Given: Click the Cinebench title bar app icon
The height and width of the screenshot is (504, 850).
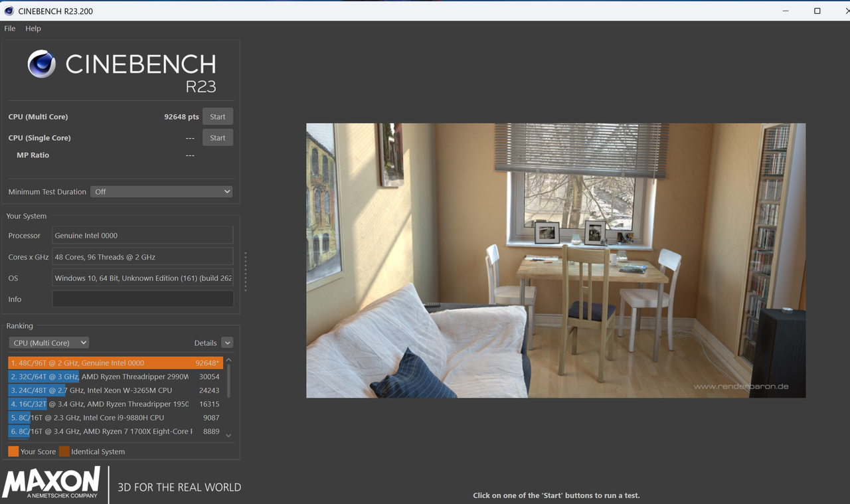Looking at the screenshot, I should 9,11.
